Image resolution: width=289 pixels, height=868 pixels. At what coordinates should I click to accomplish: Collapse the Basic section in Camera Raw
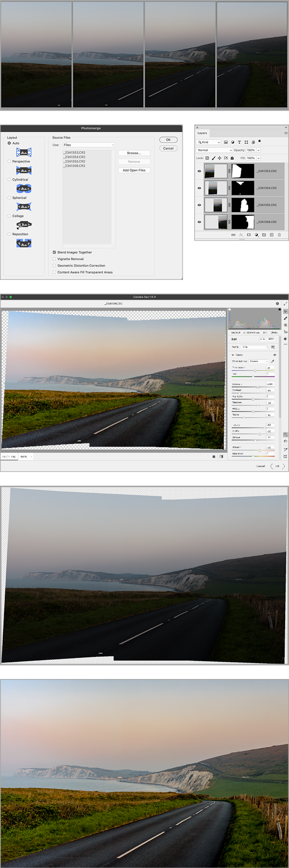[x=233, y=355]
